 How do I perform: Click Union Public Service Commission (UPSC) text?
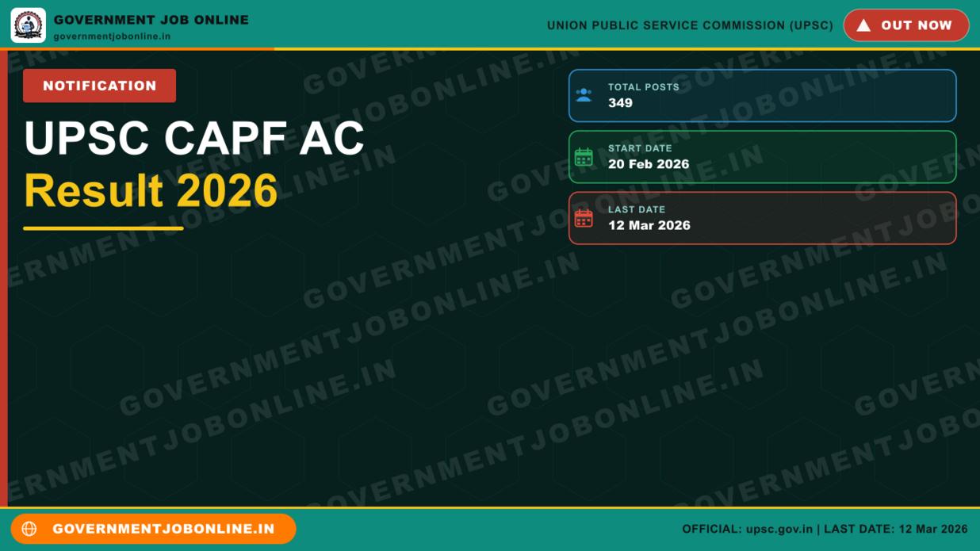tap(690, 25)
